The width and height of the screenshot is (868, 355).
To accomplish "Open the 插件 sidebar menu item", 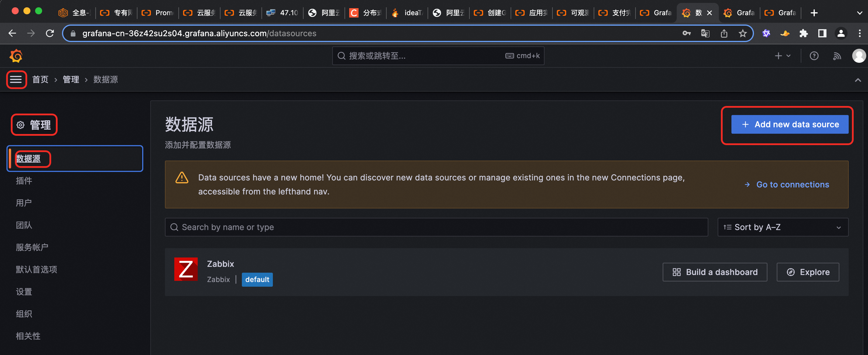I will pos(24,181).
